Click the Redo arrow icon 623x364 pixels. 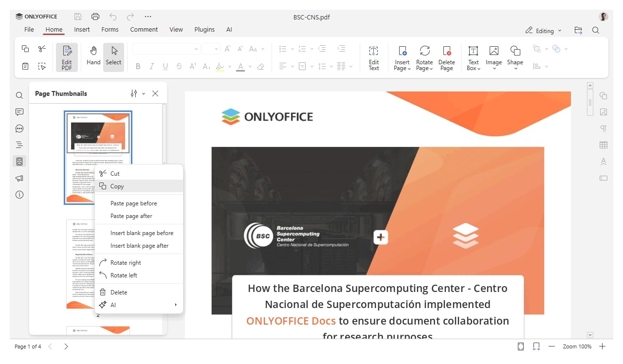coord(130,17)
